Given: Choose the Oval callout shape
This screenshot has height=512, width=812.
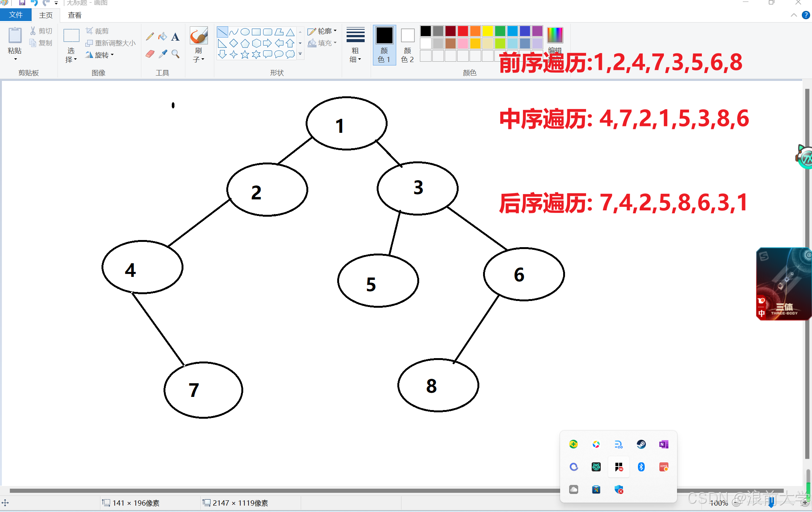Looking at the screenshot, I should click(x=279, y=55).
